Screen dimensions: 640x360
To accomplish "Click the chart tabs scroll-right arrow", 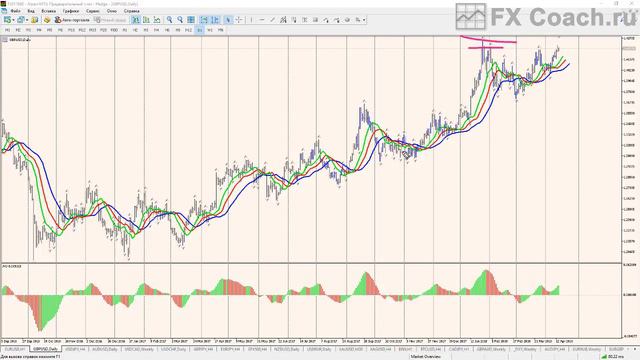I will click(636, 349).
